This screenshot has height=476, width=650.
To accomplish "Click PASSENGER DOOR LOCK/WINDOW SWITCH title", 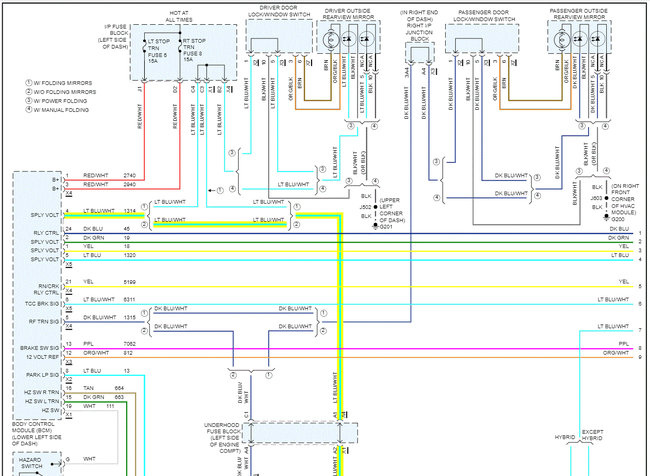I will point(484,16).
